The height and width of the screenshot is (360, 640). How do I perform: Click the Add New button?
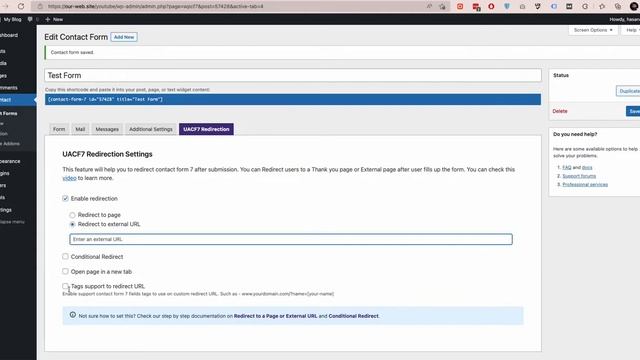click(124, 37)
